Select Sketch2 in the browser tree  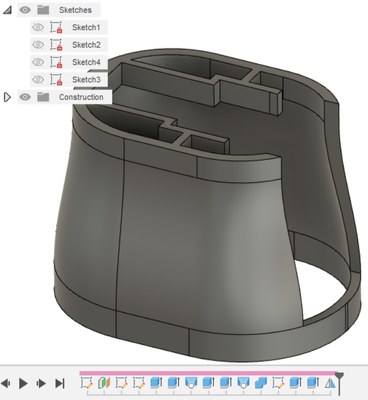[x=86, y=45]
